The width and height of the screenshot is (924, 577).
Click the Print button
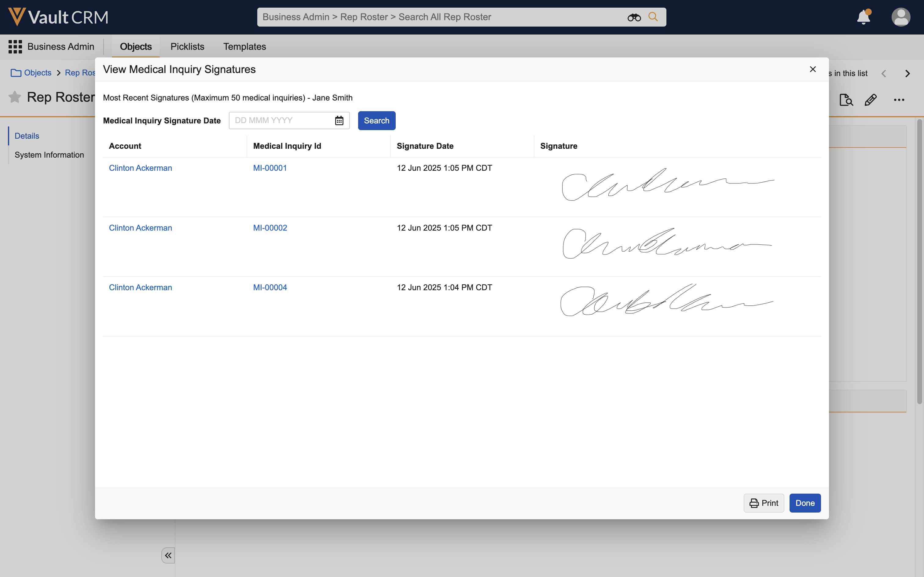point(764,503)
